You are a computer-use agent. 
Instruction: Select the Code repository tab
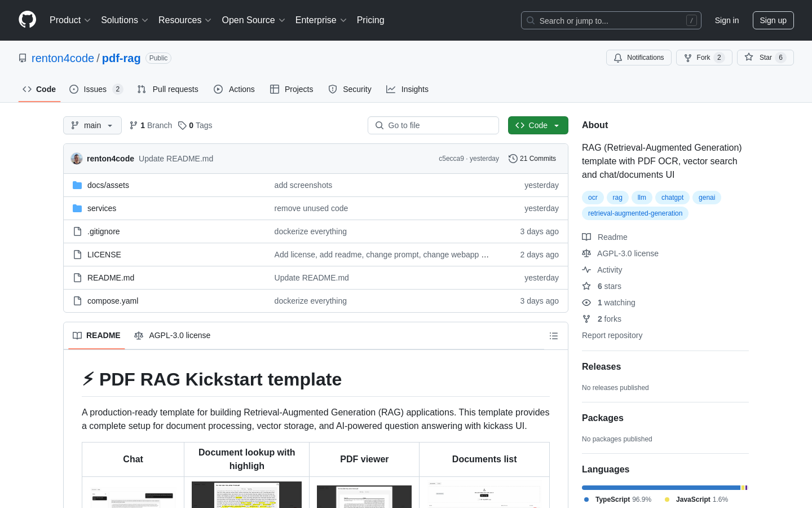pos(39,89)
